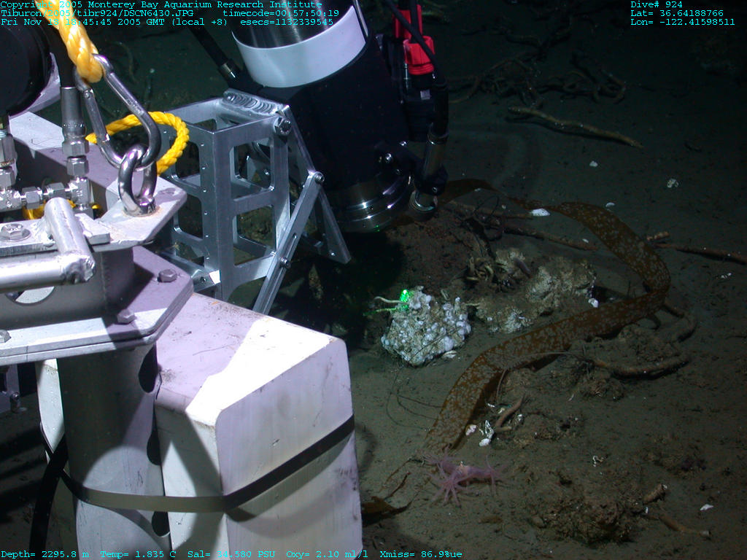This screenshot has width=747, height=560.
Task: Select the Lon= -122.41598511 readout
Action: tap(682, 22)
